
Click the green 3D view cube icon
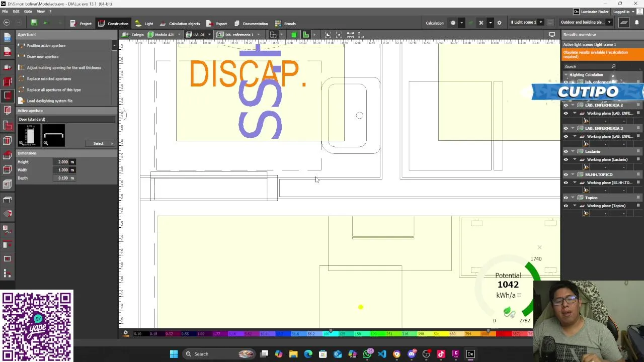coord(294,35)
